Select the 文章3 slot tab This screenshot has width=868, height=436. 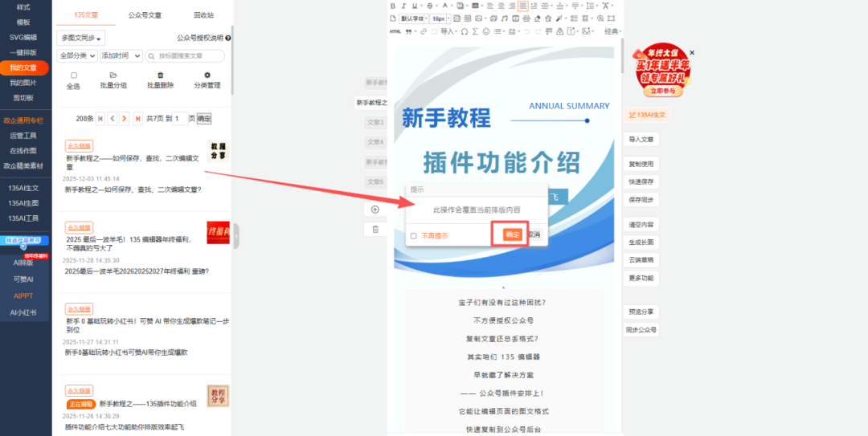point(375,122)
